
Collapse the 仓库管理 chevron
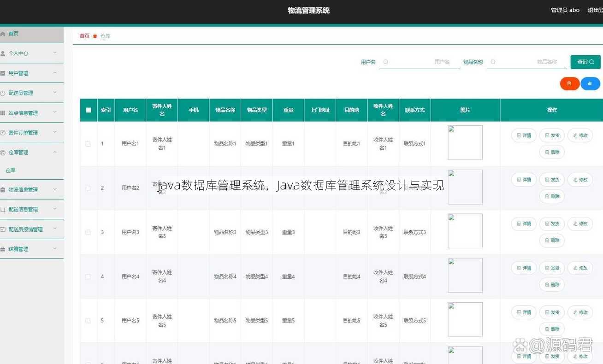tap(55, 152)
